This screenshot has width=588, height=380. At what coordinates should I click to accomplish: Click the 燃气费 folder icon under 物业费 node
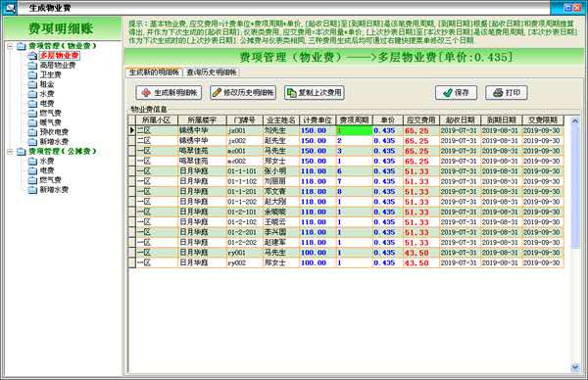pyautogui.click(x=32, y=114)
